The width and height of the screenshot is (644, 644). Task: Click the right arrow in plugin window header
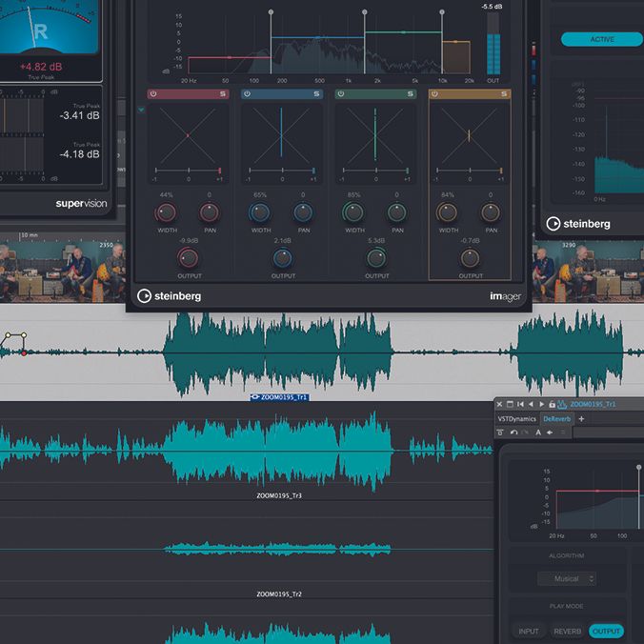tap(541, 404)
